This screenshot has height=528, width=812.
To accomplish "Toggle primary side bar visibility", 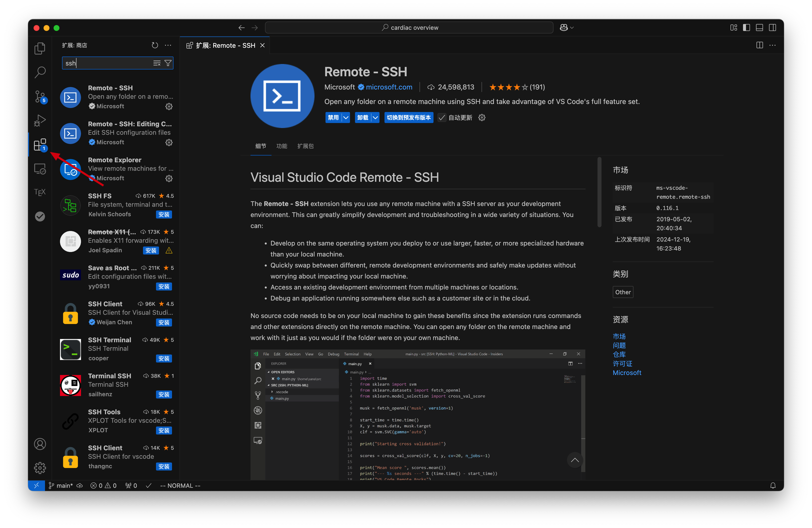I will click(746, 28).
